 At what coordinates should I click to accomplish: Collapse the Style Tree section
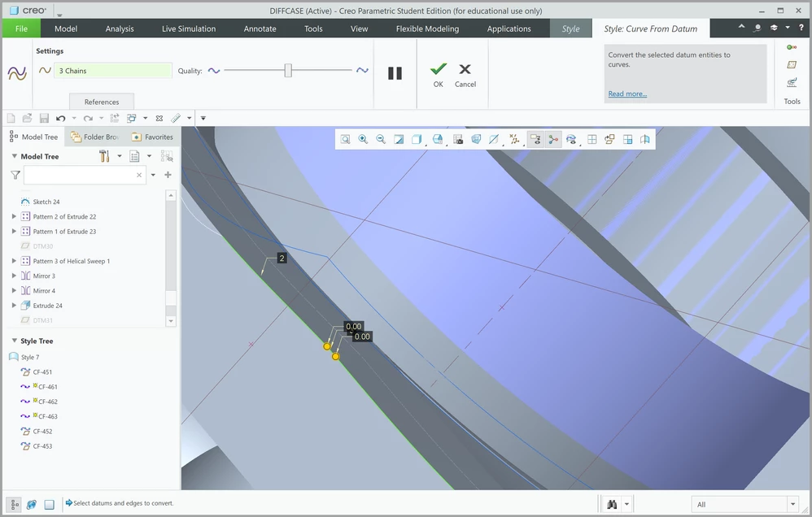click(14, 341)
